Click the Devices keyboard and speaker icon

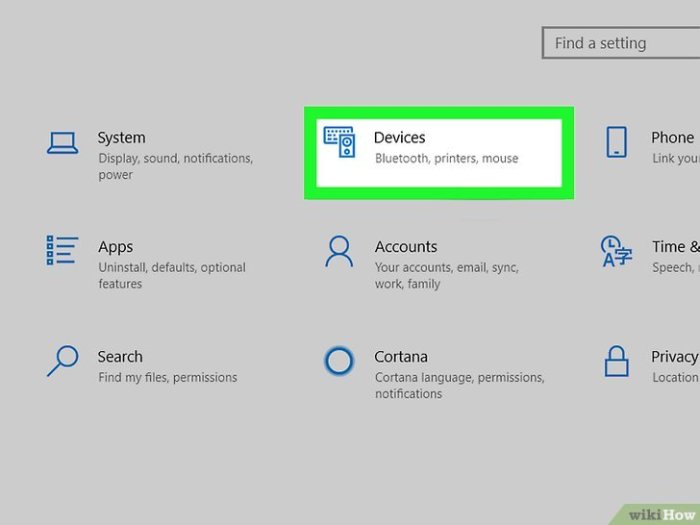click(x=339, y=142)
